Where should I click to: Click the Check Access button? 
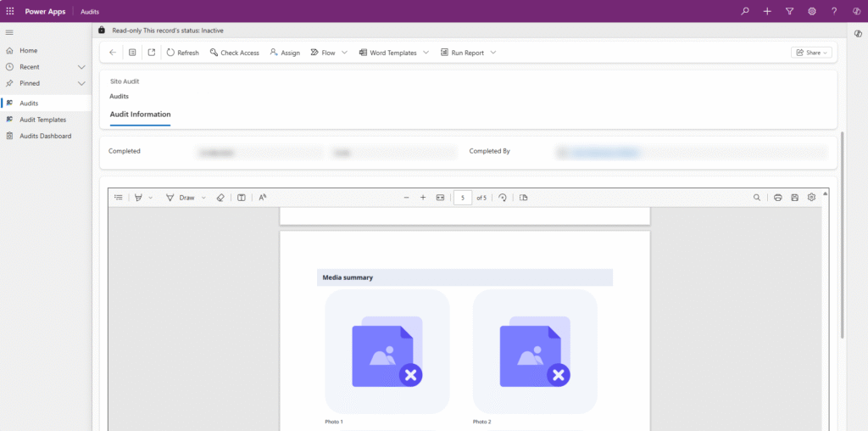coord(234,53)
